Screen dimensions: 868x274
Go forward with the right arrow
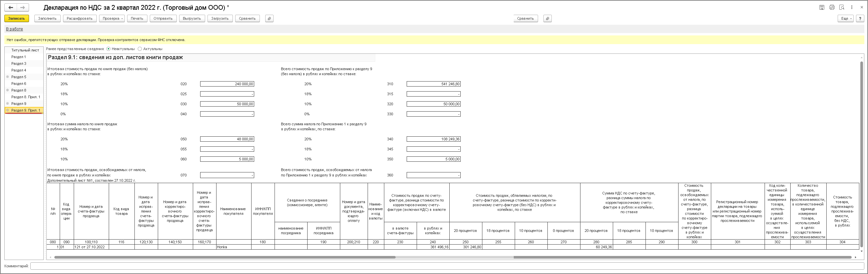point(23,7)
